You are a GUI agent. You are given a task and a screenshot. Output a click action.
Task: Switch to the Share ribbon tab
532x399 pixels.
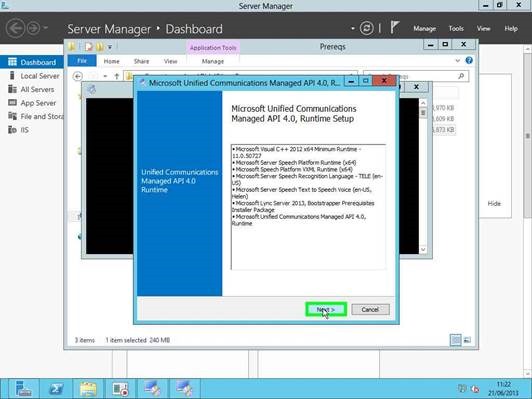pyautogui.click(x=141, y=61)
